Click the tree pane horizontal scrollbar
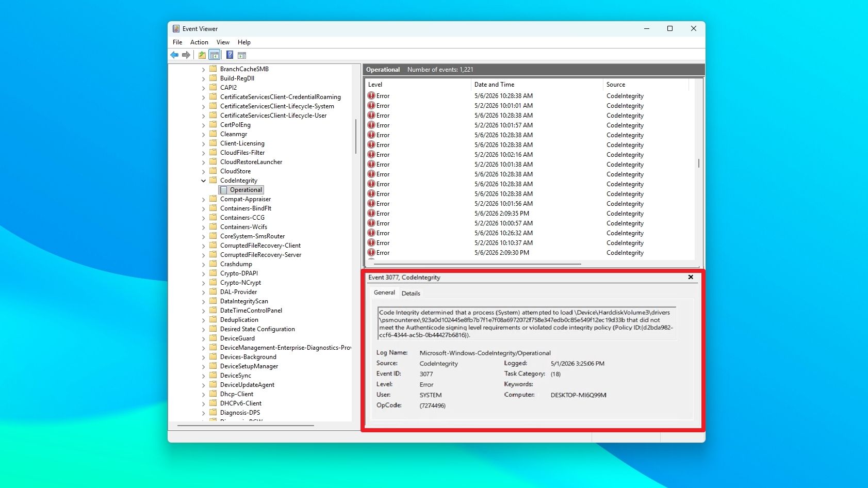 [x=245, y=426]
